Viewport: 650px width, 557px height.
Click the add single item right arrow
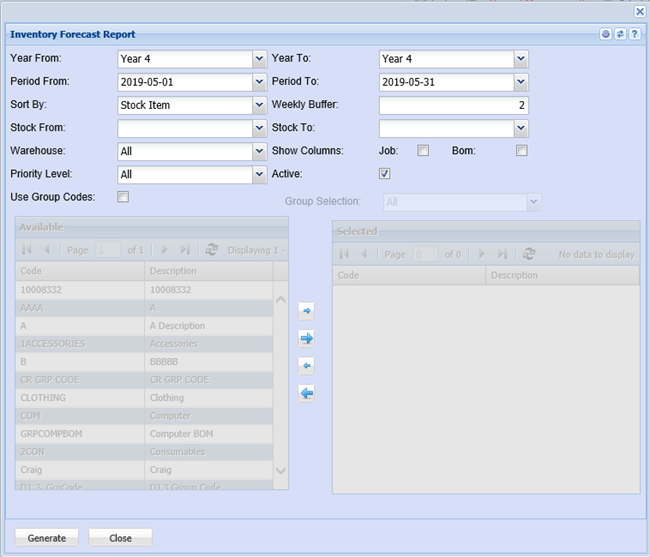[307, 311]
